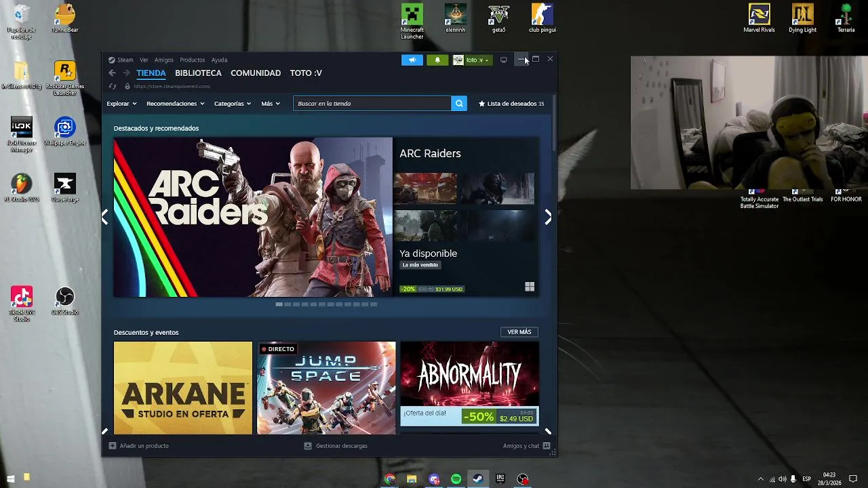This screenshot has height=488, width=868.
Task: Click Añadir un producto
Action: coord(139,446)
